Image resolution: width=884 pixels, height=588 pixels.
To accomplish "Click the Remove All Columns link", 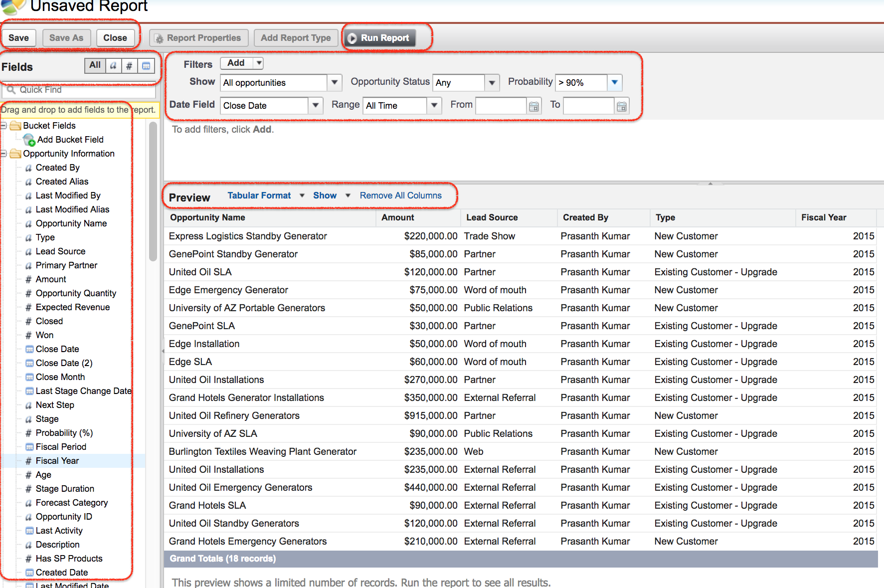I will click(400, 196).
